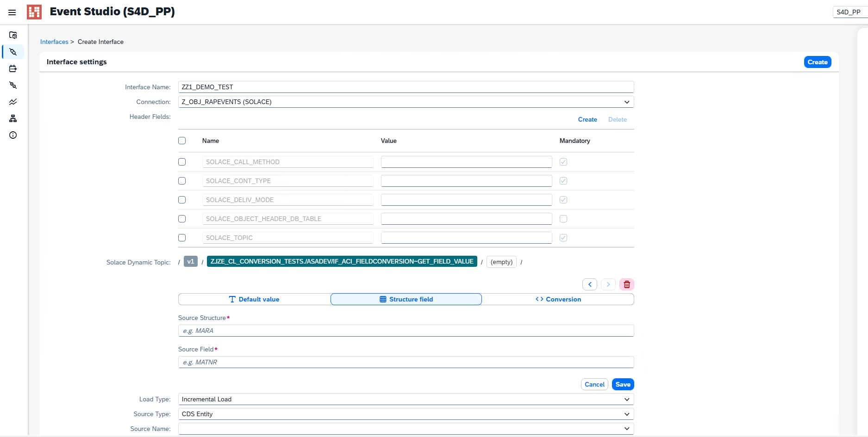The image size is (868, 437).
Task: Tick the select-all header fields checkbox
Action: point(182,141)
